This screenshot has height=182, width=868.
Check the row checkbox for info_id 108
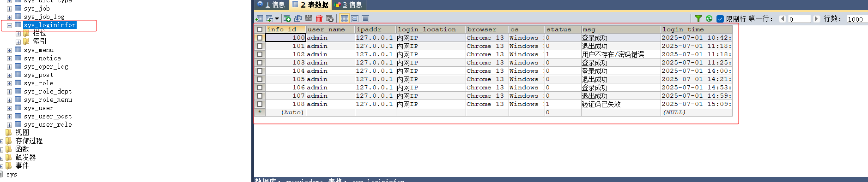click(x=260, y=104)
